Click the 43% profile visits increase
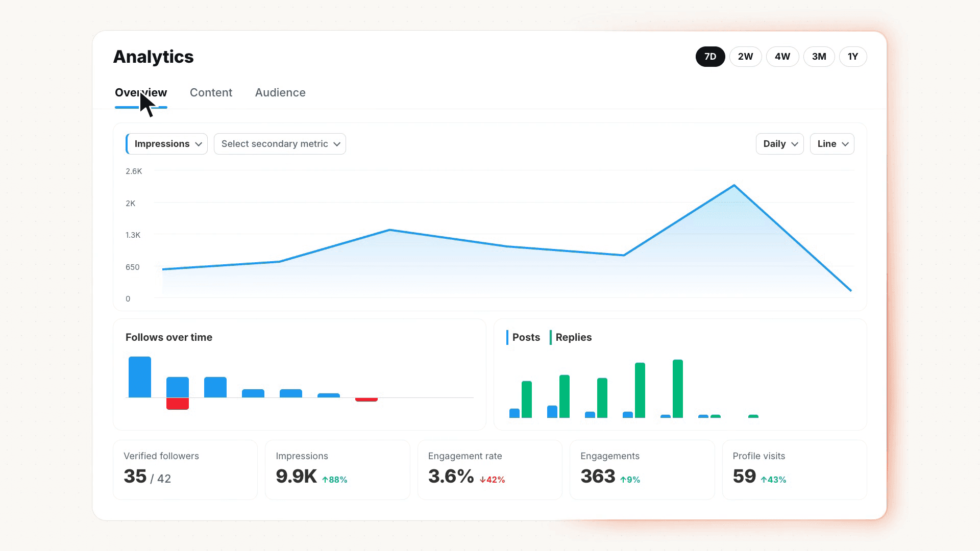Screen dimensions: 980x551 (x=773, y=480)
